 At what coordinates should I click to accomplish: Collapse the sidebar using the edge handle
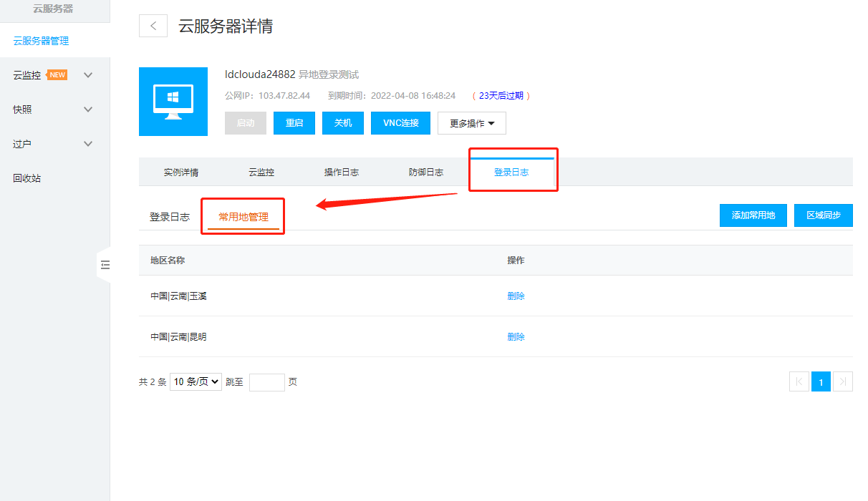(x=105, y=264)
